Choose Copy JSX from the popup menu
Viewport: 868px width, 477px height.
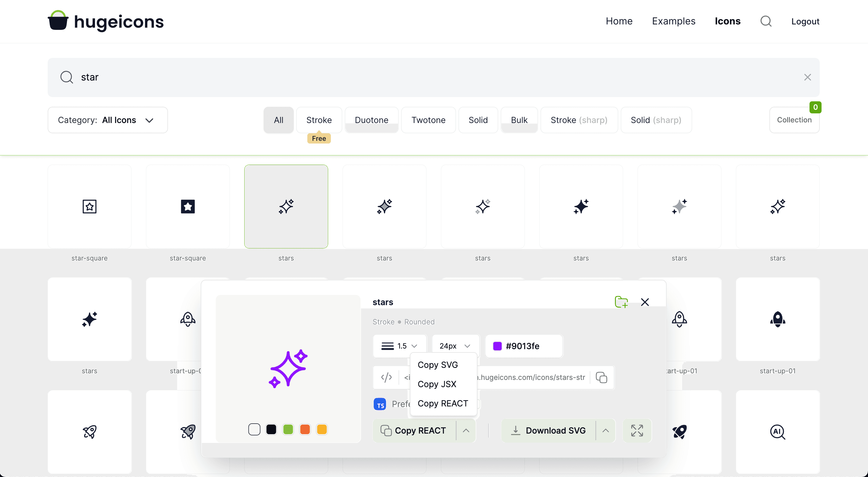(x=437, y=384)
